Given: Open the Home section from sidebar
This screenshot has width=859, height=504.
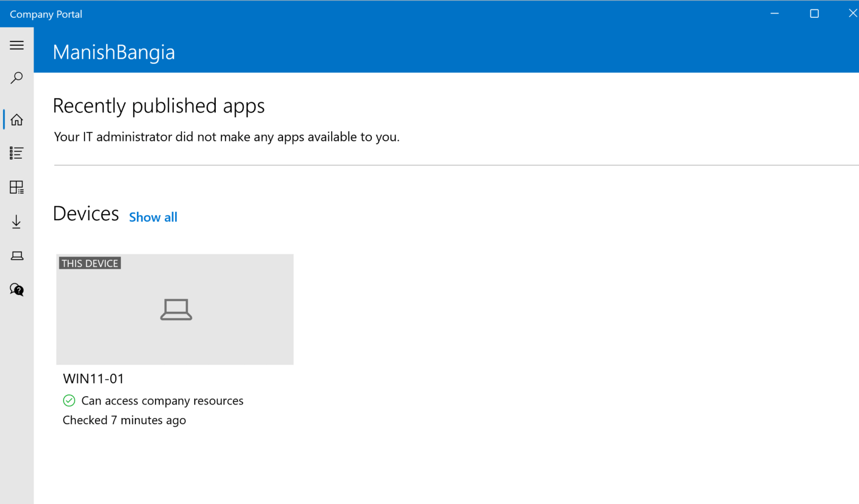Looking at the screenshot, I should [x=17, y=119].
